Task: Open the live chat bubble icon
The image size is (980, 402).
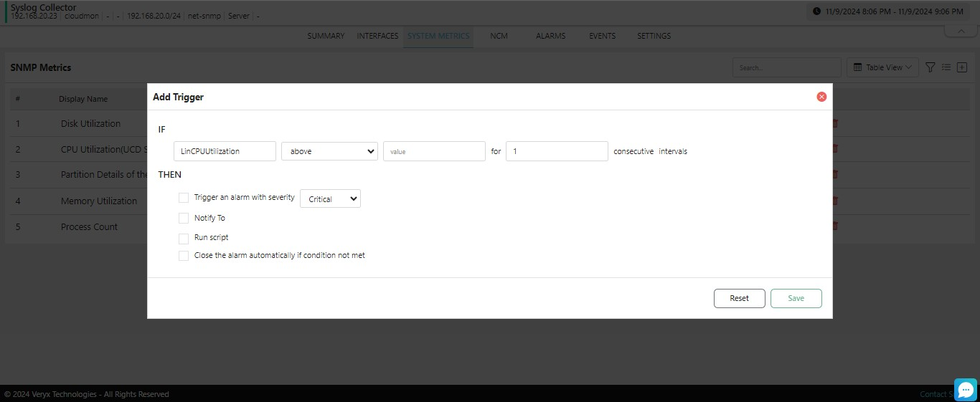Action: tap(966, 390)
